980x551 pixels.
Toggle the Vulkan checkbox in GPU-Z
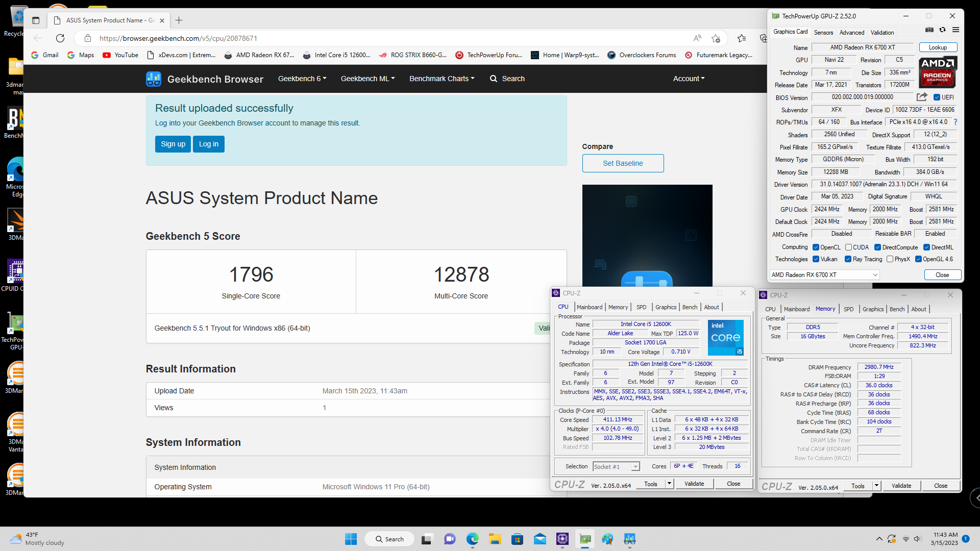pos(816,259)
